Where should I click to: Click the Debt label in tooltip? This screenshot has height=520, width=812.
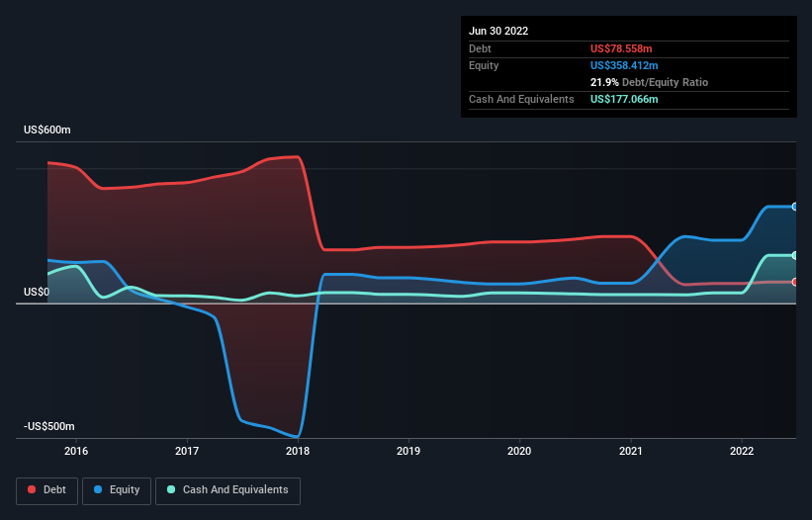(x=480, y=48)
